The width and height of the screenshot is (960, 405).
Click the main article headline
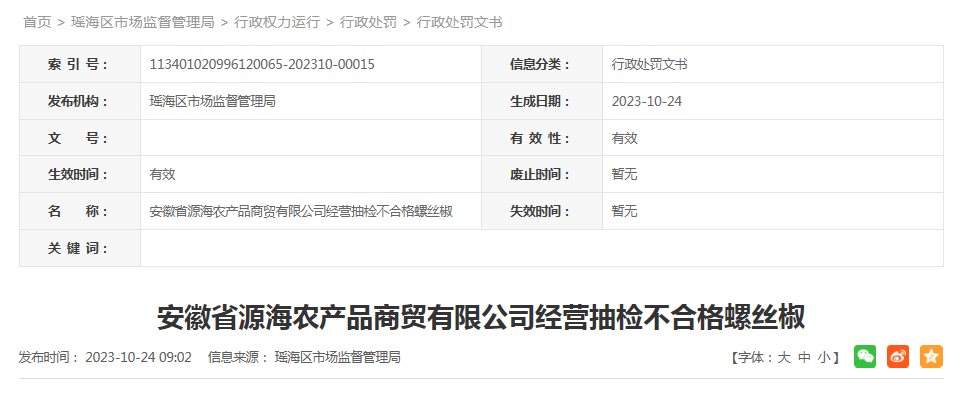pyautogui.click(x=481, y=318)
